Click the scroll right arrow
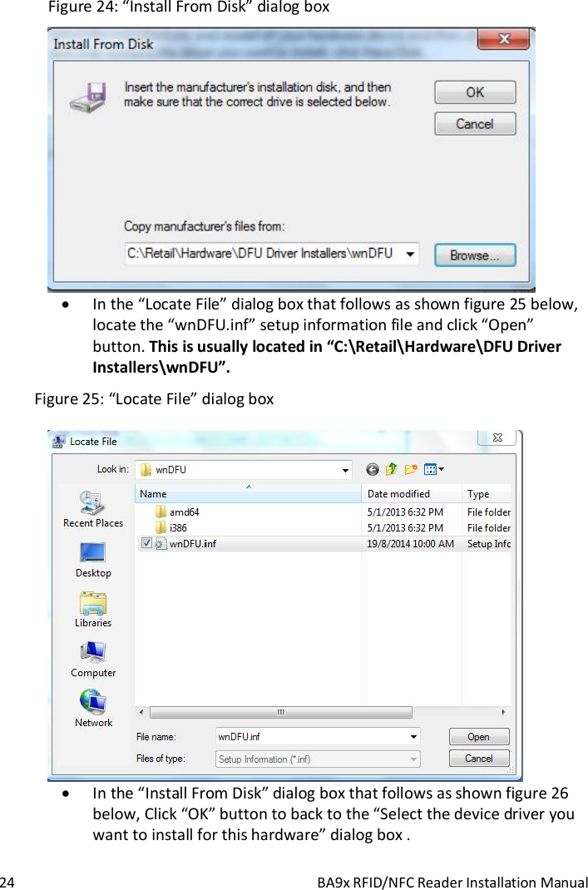The image size is (588, 890). 503,712
